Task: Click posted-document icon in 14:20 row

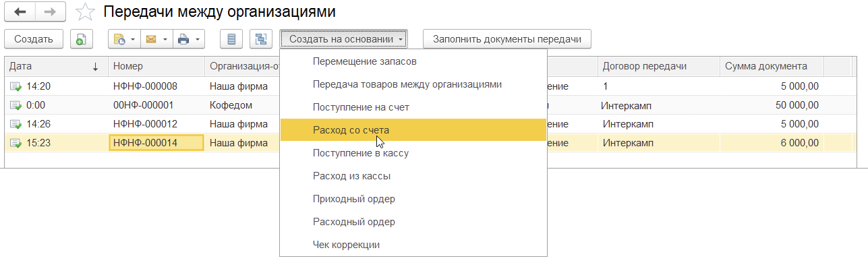Action: coord(16,86)
